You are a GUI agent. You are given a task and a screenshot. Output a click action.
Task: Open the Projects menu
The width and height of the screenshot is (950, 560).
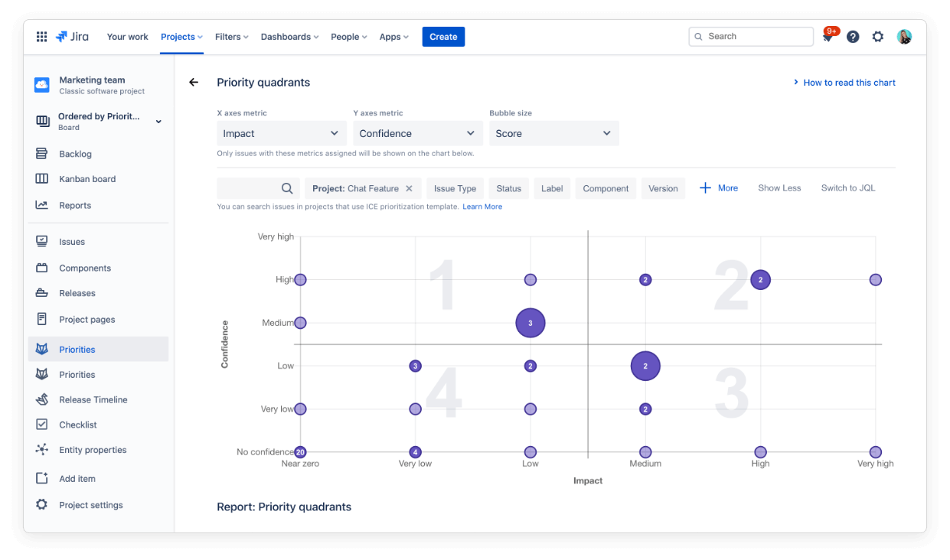(x=181, y=37)
